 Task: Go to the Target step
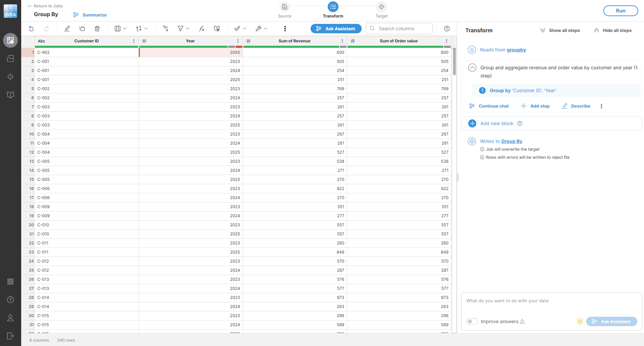coord(381,7)
